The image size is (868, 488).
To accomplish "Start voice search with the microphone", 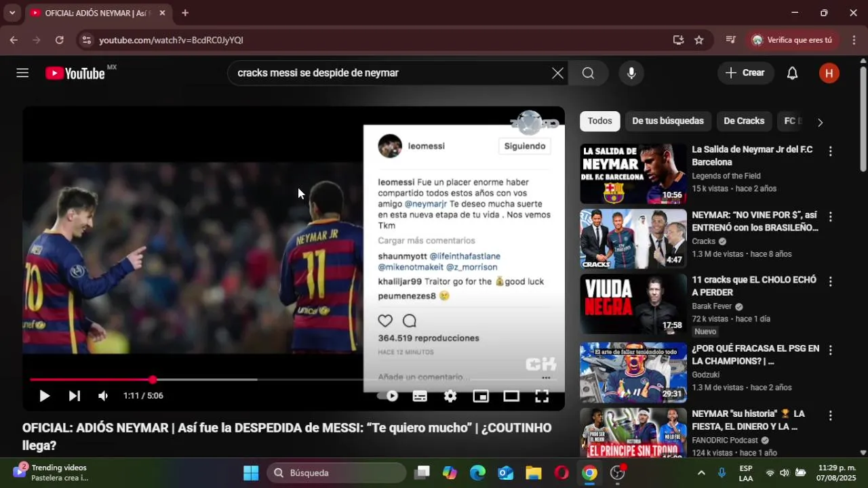I will click(631, 73).
